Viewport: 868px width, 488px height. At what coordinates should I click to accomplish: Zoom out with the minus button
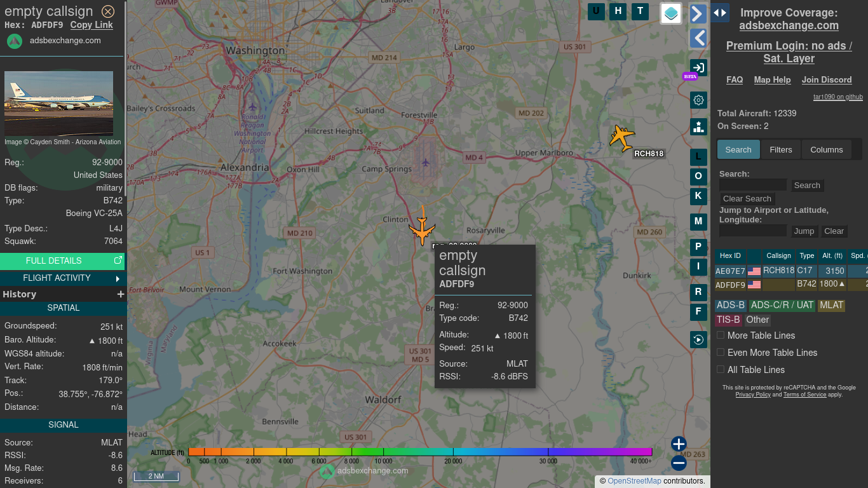point(679,463)
